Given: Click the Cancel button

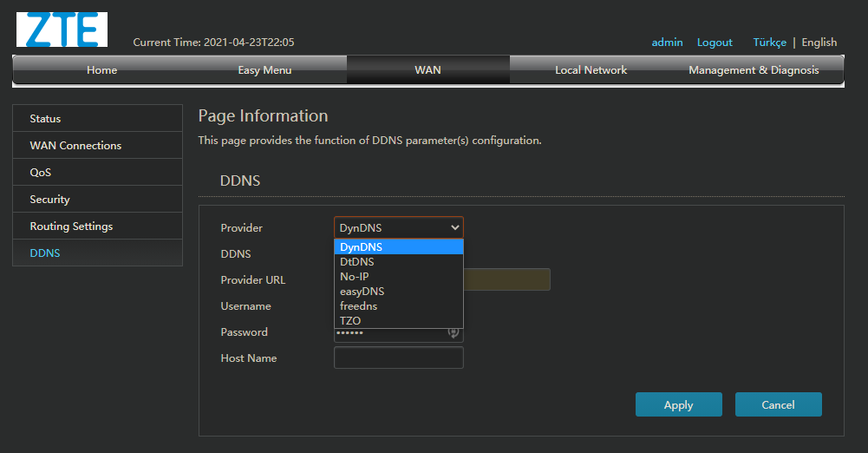Looking at the screenshot, I should 778,404.
